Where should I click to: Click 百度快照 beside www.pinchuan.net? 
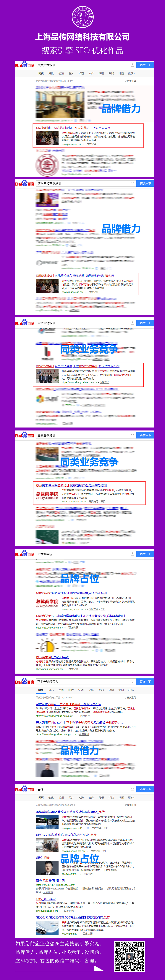96,828
